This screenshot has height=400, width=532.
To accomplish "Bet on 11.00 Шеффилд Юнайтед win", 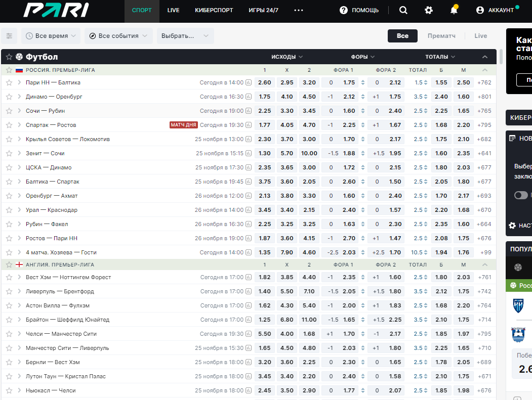I will point(309,320).
